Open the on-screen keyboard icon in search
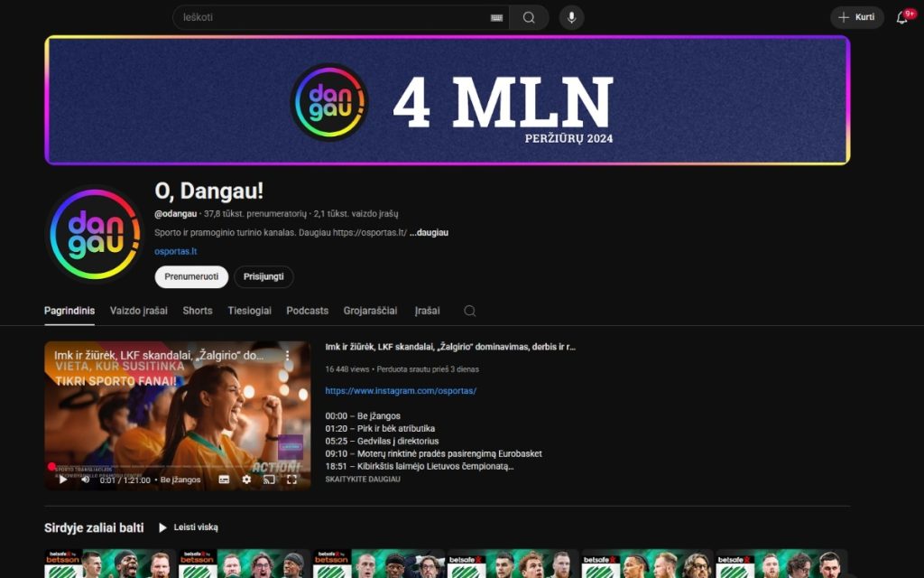Screen dimensions: 924x578 tap(497, 18)
